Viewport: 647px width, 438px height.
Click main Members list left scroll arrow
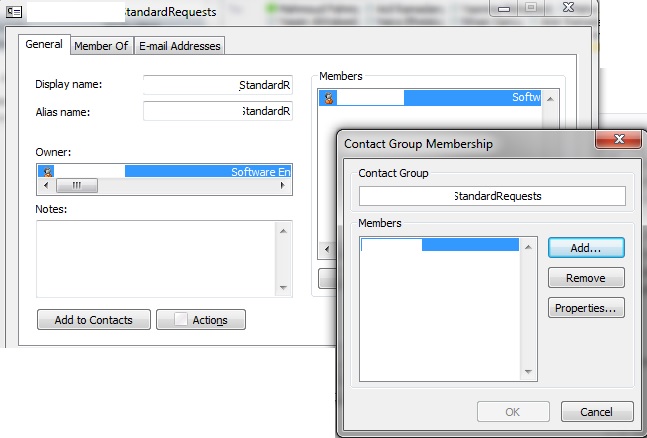click(x=327, y=249)
